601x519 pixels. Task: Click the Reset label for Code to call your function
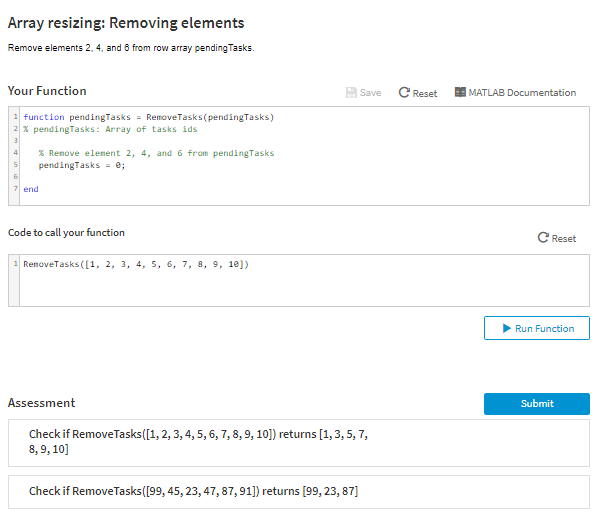coord(563,238)
